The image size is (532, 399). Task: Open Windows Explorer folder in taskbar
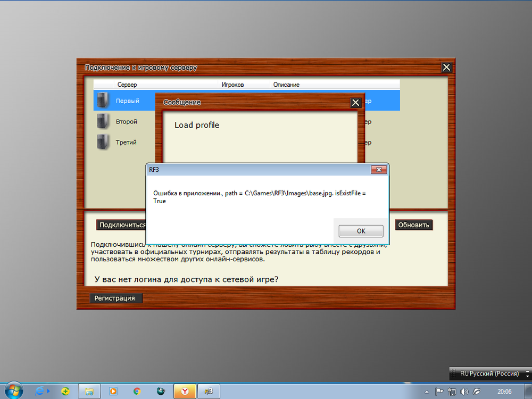(89, 391)
